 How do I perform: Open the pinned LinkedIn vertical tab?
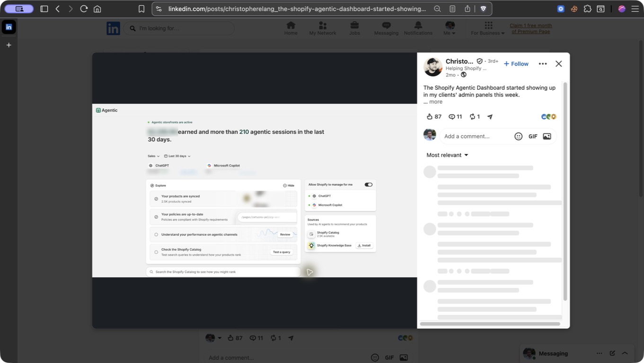[9, 27]
